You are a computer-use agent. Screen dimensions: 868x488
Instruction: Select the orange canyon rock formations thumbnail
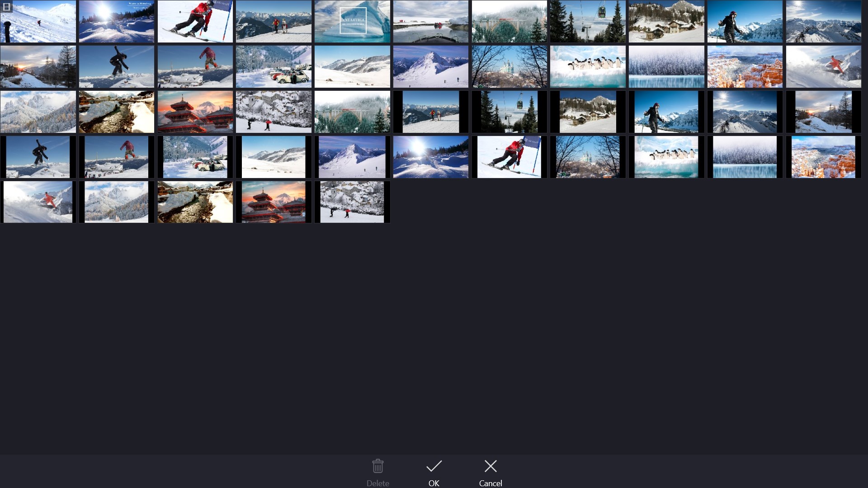coord(745,66)
